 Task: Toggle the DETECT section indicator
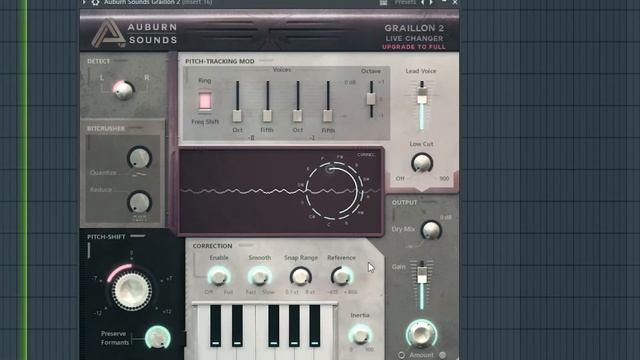click(121, 61)
